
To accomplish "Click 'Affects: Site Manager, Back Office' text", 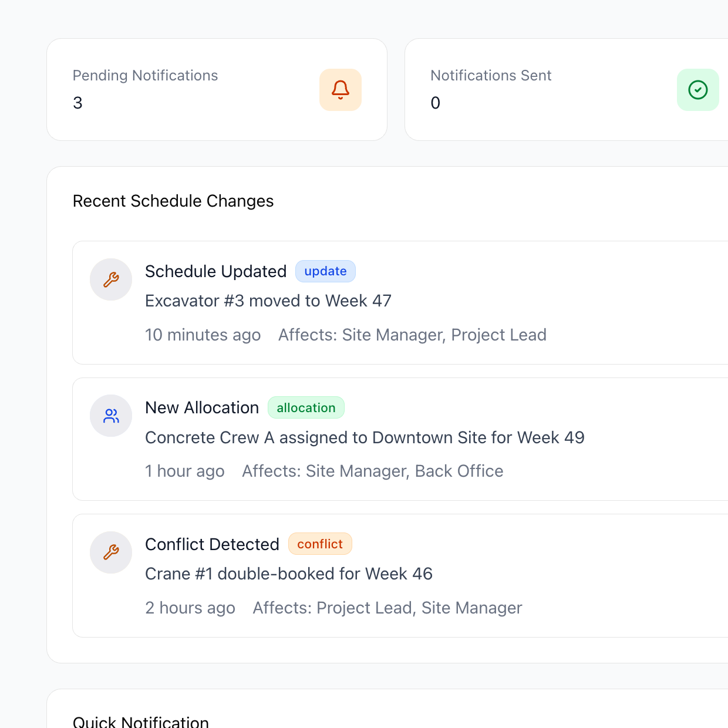I will pyautogui.click(x=373, y=471).
